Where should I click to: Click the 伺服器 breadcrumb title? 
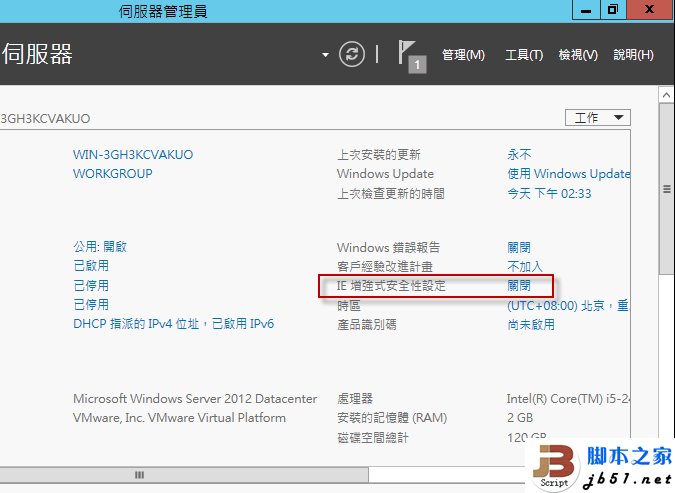point(37,54)
